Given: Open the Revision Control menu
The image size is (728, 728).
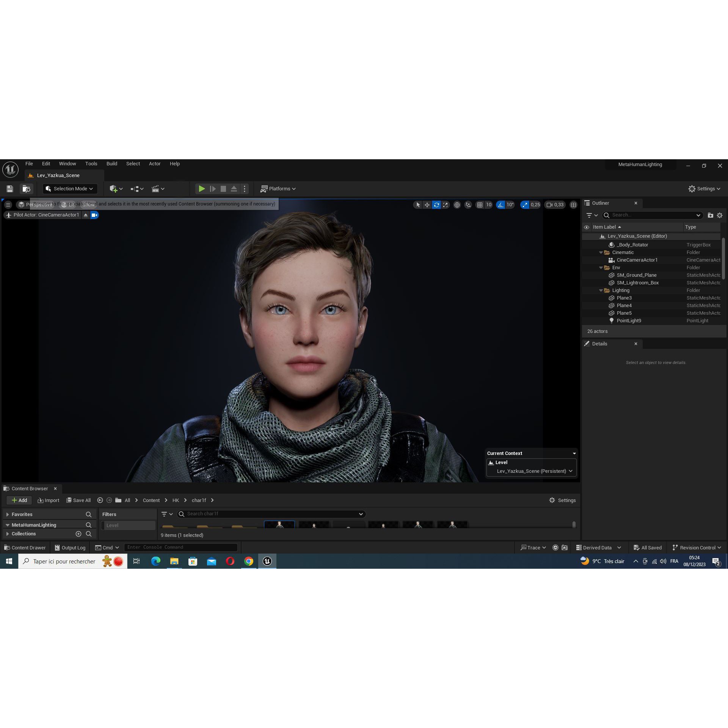Looking at the screenshot, I should tap(697, 548).
